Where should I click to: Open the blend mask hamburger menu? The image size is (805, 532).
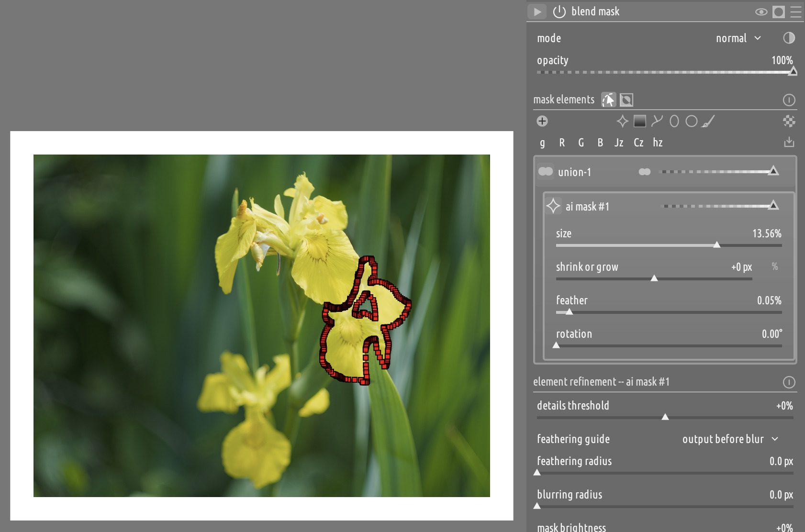796,12
